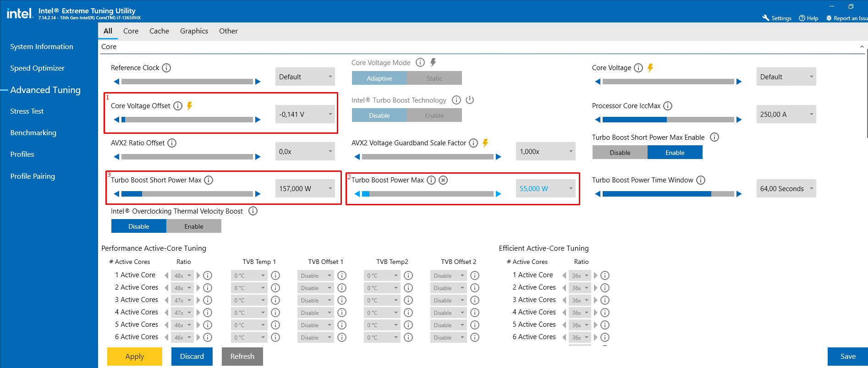Screen dimensions: 868x368
Task: Decrease Core Voltage Offset with the left arrow
Action: 116,120
